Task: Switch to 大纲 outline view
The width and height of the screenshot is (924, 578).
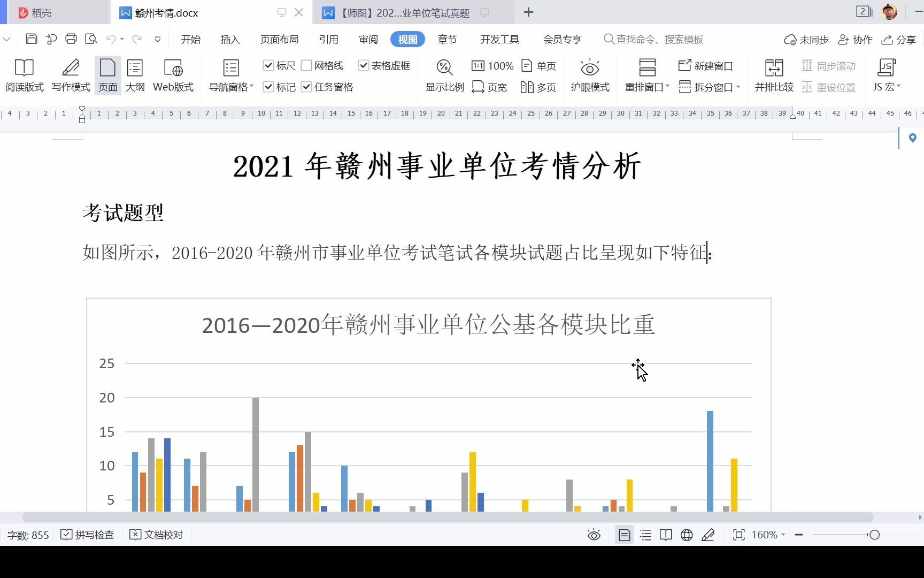Action: coord(135,75)
